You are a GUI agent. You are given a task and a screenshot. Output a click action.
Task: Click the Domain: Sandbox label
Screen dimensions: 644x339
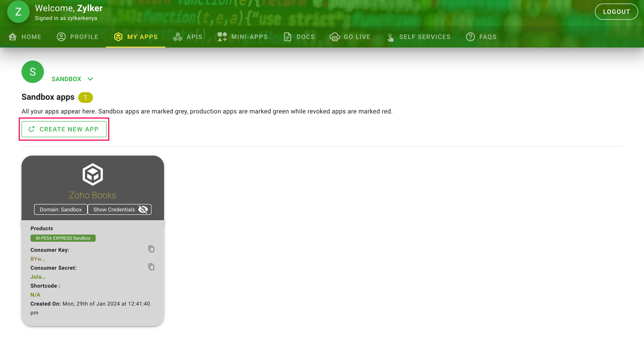(61, 209)
